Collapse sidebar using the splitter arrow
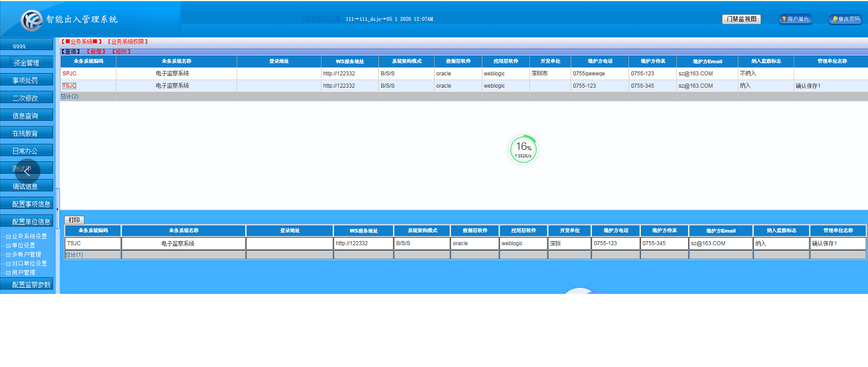Viewport: 868px width, 367px height. [x=57, y=210]
